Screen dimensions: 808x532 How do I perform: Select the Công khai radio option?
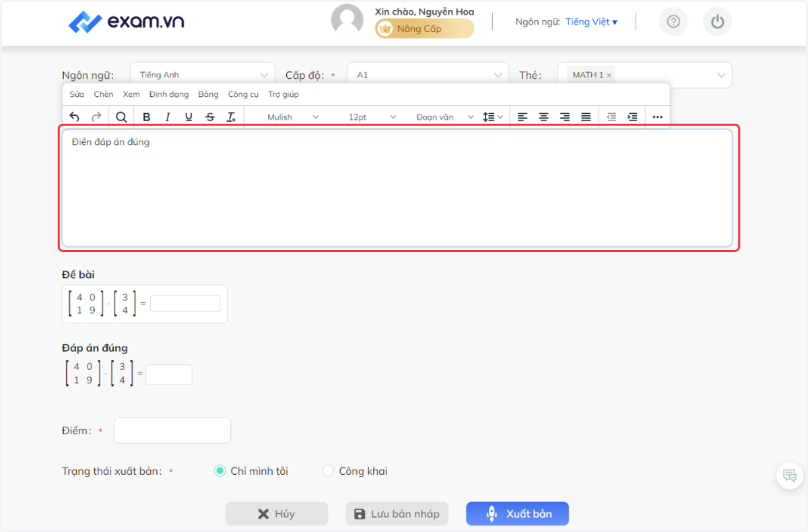click(328, 471)
